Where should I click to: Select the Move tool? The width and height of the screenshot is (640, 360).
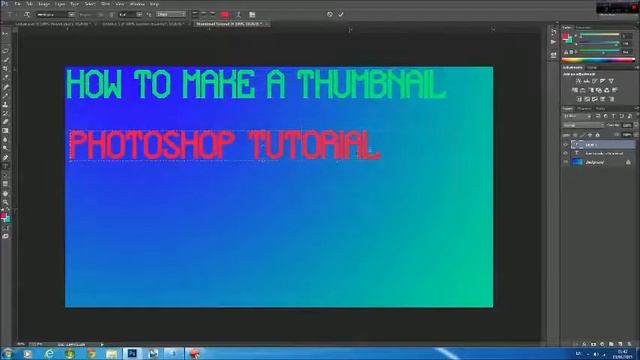point(5,35)
